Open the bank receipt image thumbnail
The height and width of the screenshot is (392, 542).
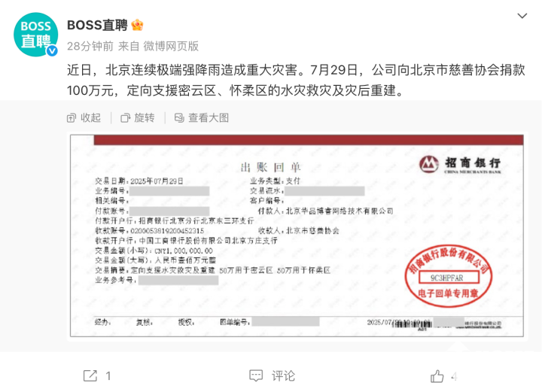297,236
